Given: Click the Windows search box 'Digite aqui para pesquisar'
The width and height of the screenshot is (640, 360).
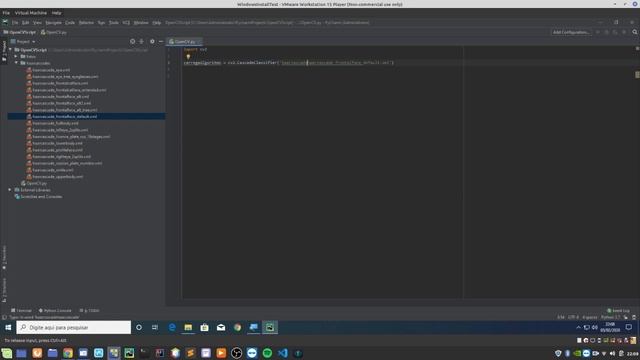Looking at the screenshot, I should pos(73,327).
